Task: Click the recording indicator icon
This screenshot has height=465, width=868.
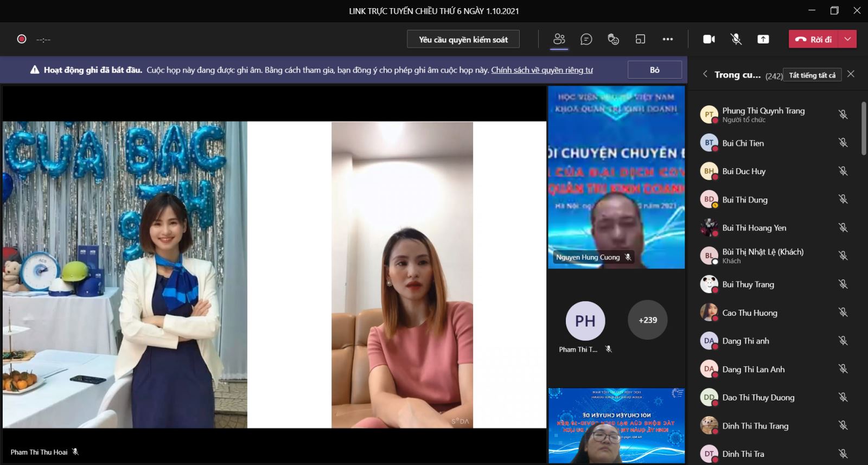Action: (22, 39)
